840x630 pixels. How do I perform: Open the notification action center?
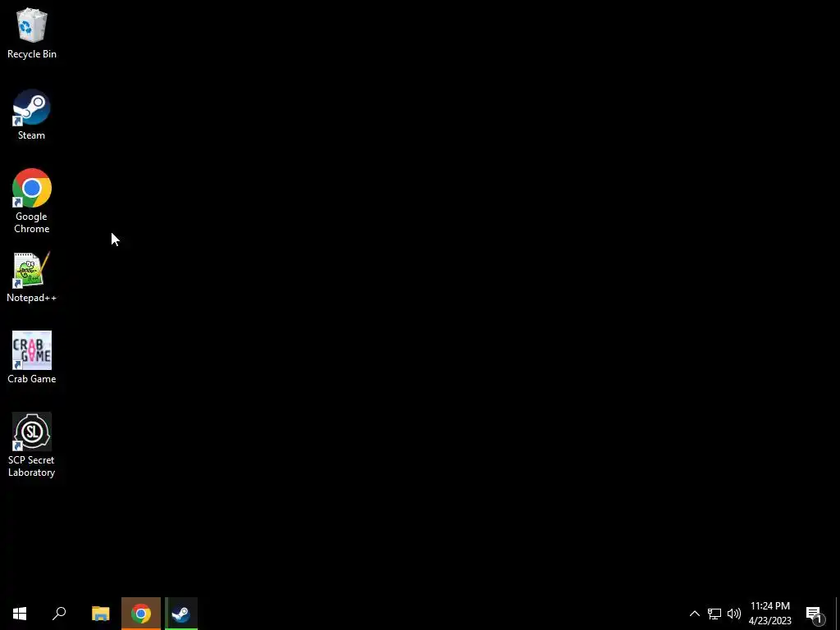815,614
